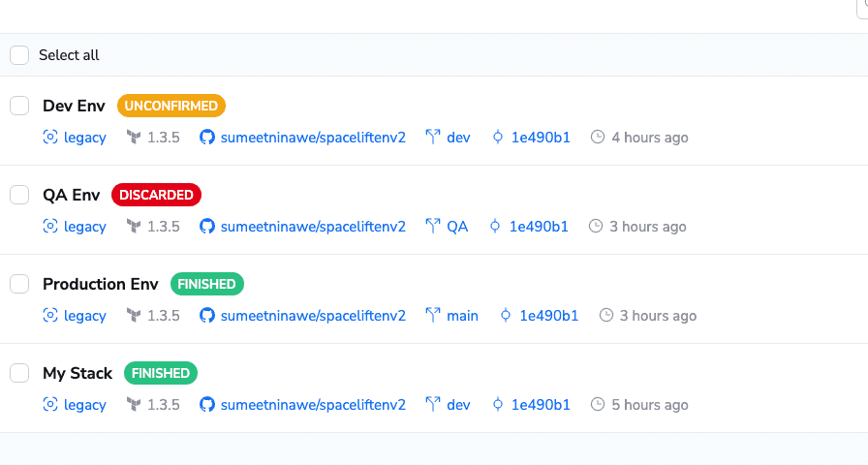Click GitHub icon in Production Env row

[207, 315]
